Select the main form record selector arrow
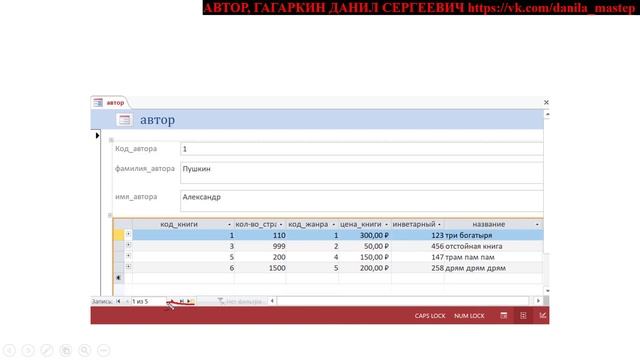The height and width of the screenshot is (360, 640). (x=97, y=135)
